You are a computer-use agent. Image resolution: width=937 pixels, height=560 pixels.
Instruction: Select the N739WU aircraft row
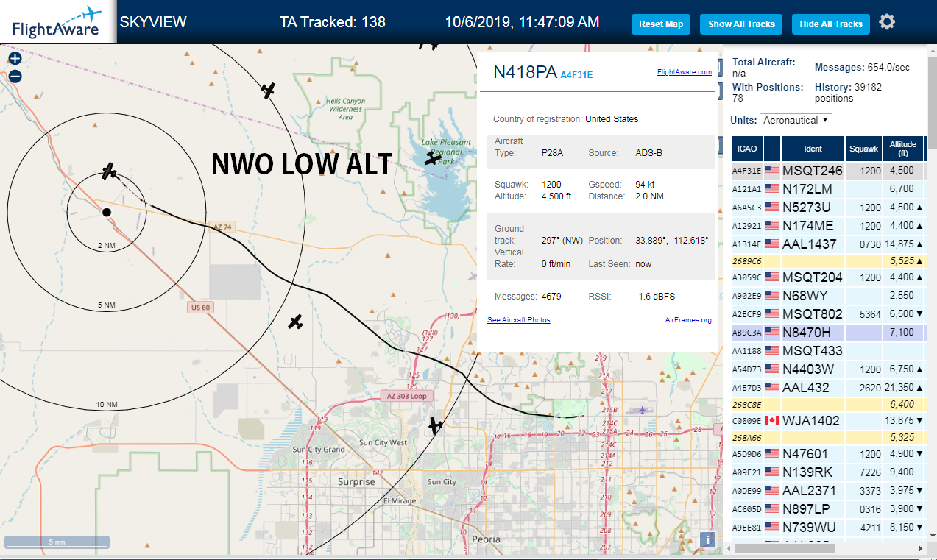[x=828, y=528]
